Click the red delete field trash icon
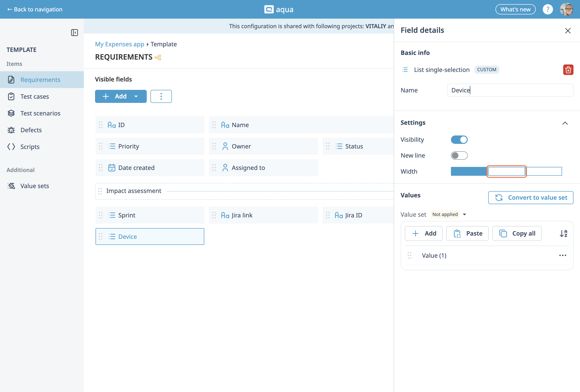 pyautogui.click(x=568, y=70)
